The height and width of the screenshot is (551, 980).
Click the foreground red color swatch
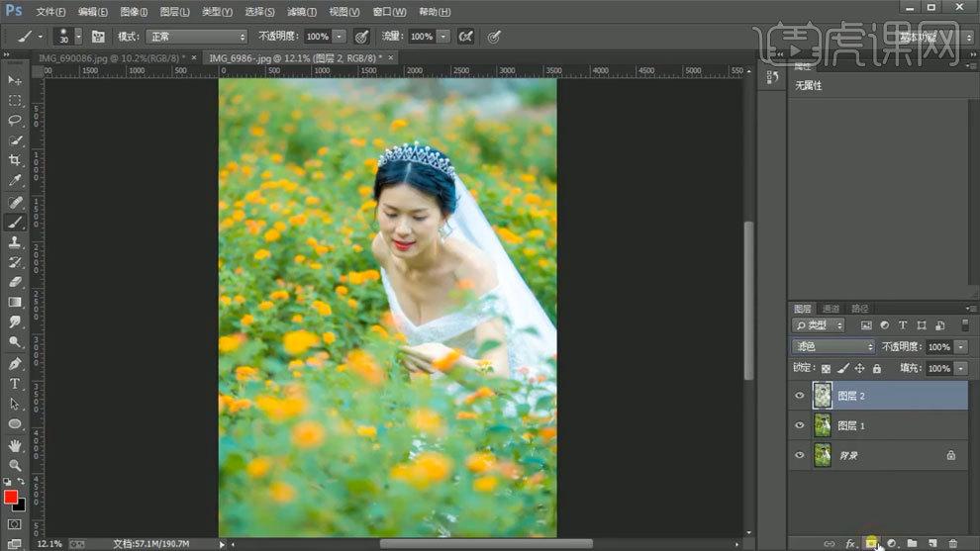[11, 498]
